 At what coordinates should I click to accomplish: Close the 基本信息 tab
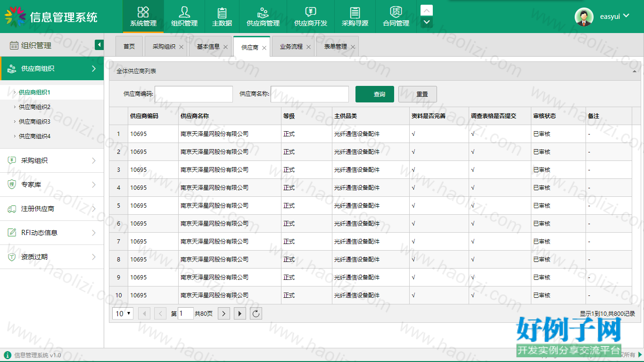(x=225, y=47)
